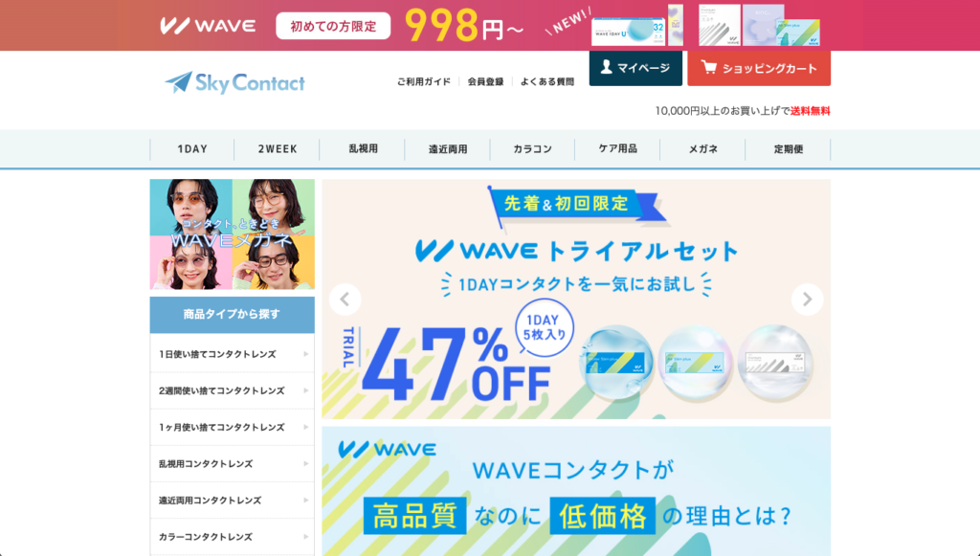Screen dimensions: 980x556
Task: Open マイページ user account button
Action: [635, 68]
